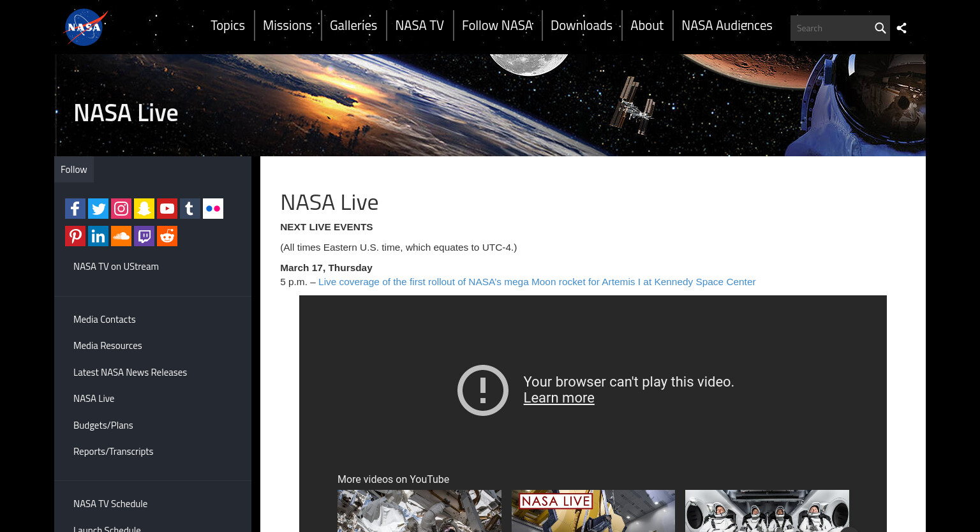
Task: Click the 'NEXT LIVE EVENTS' heading
Action: [x=327, y=227]
